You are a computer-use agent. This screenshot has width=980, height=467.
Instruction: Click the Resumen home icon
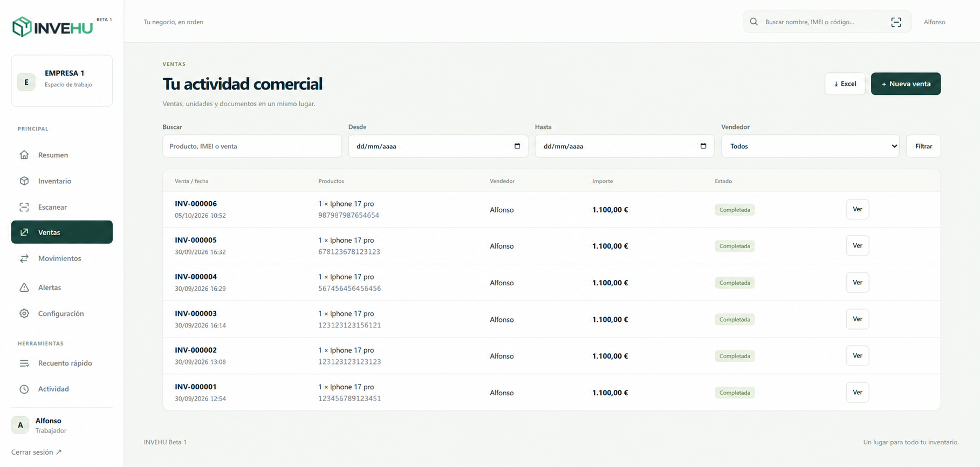pos(24,155)
